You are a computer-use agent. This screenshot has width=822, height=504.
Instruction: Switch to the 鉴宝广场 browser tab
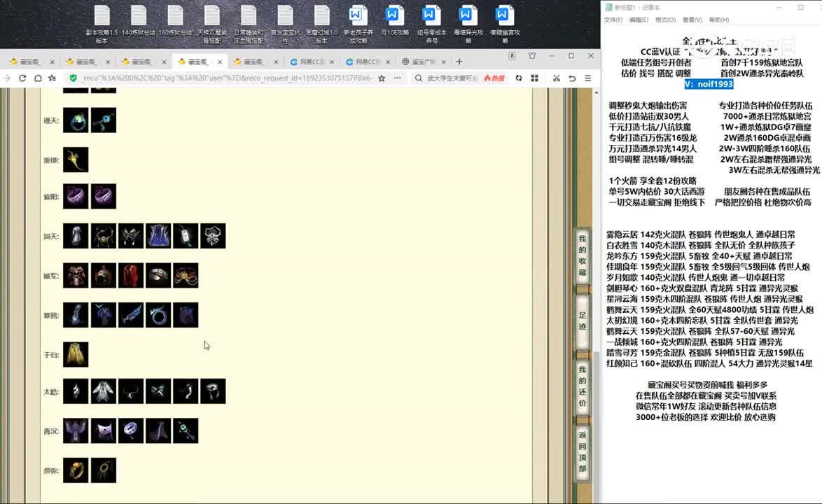[424, 62]
